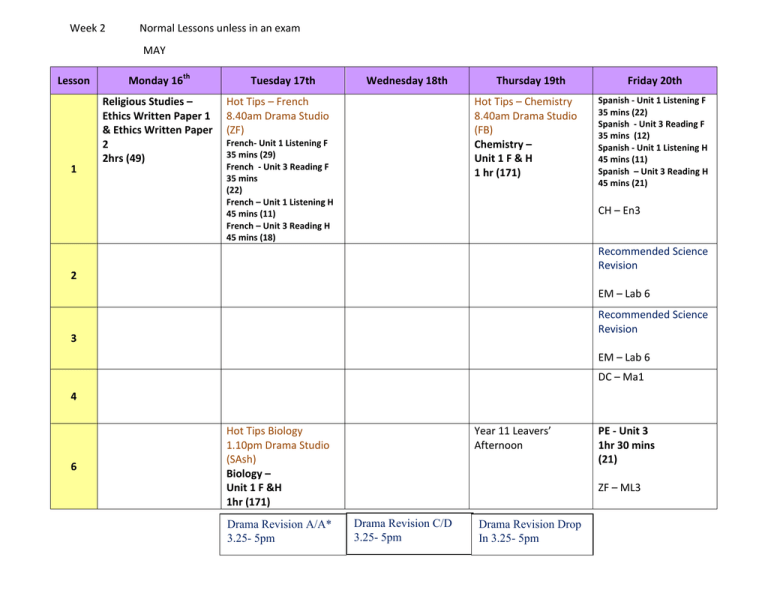Click 'Year 11 Leavers' Afternoon' entry

click(512, 438)
